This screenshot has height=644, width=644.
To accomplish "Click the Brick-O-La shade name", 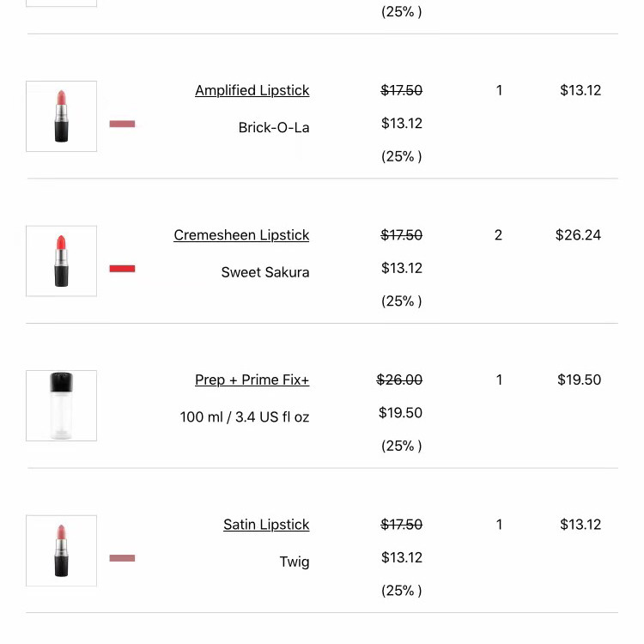I will tap(274, 127).
